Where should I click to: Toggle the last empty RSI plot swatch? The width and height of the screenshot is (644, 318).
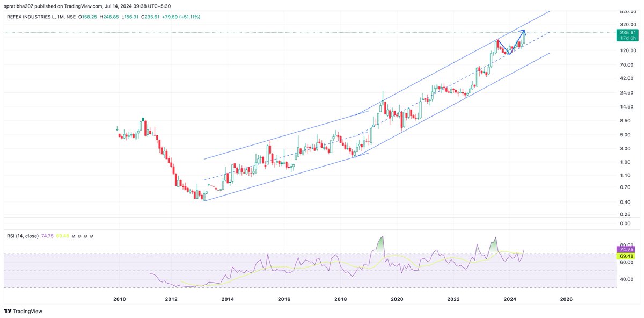[92, 235]
